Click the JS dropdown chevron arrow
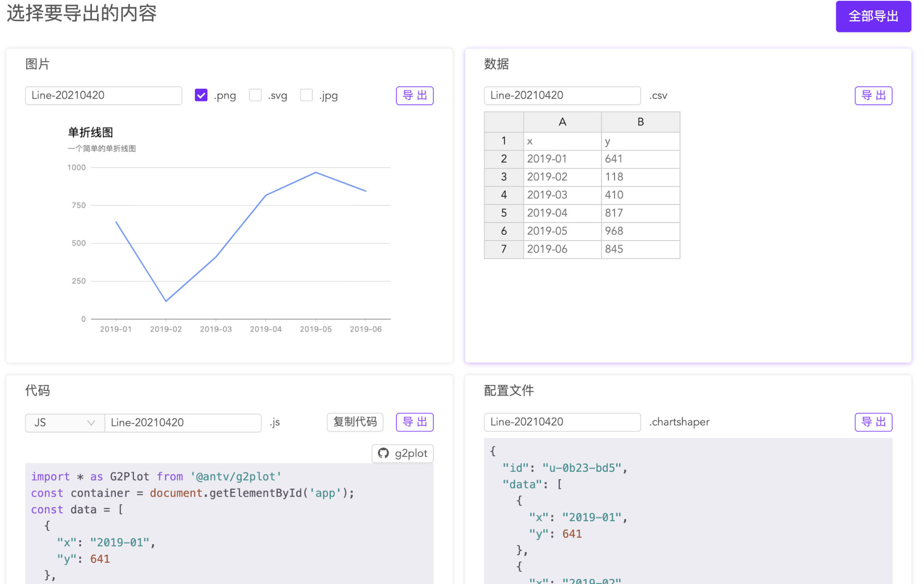Image resolution: width=924 pixels, height=584 pixels. point(91,422)
